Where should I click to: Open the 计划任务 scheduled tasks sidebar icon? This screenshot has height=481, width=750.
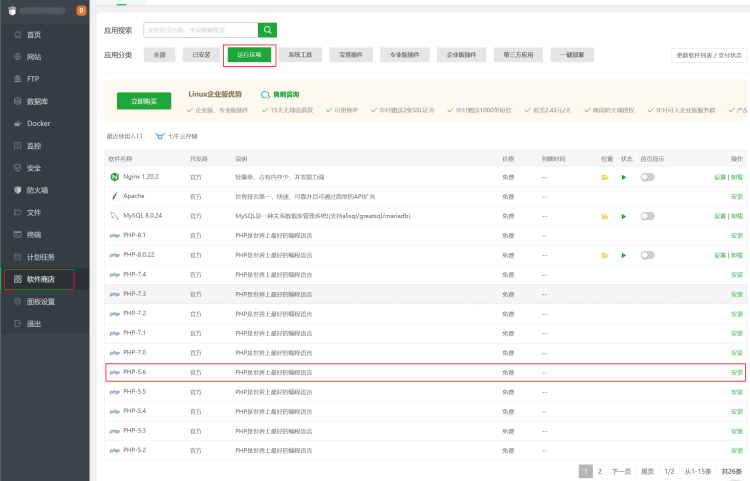coord(18,257)
